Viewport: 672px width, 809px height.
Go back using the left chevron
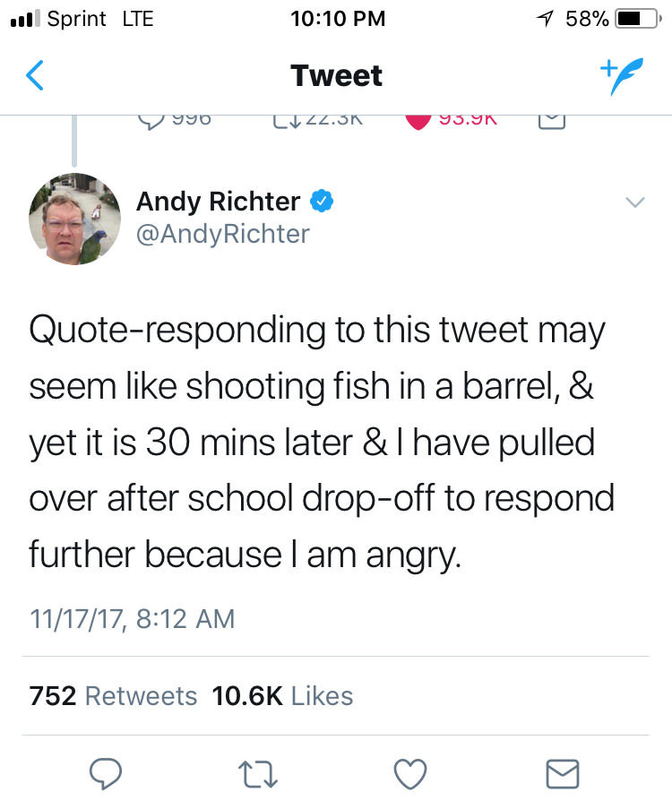point(34,76)
